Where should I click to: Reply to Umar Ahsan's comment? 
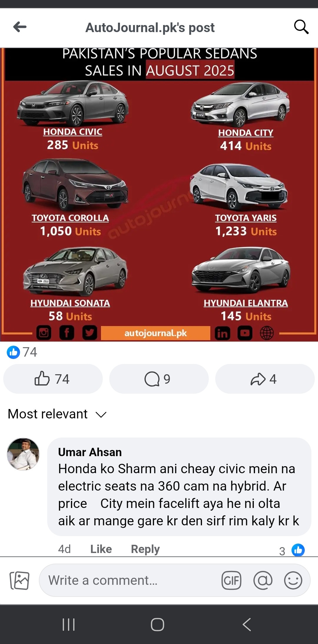pos(145,549)
